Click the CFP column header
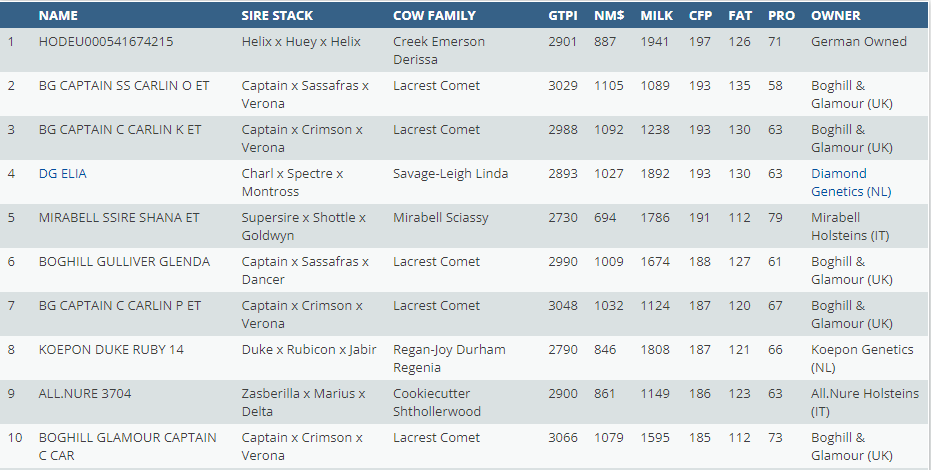931x470 pixels. pyautogui.click(x=700, y=16)
